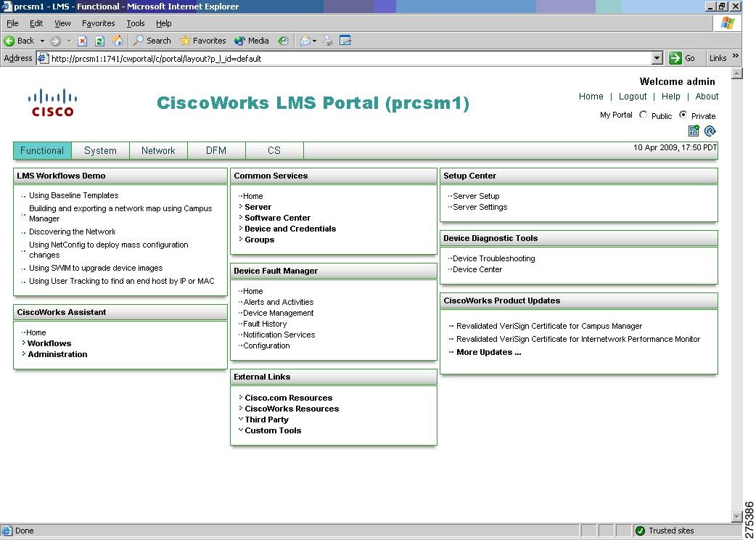This screenshot has width=756, height=540.
Task: Expand Administration in CiscoWorks Assistant
Action: click(x=24, y=353)
